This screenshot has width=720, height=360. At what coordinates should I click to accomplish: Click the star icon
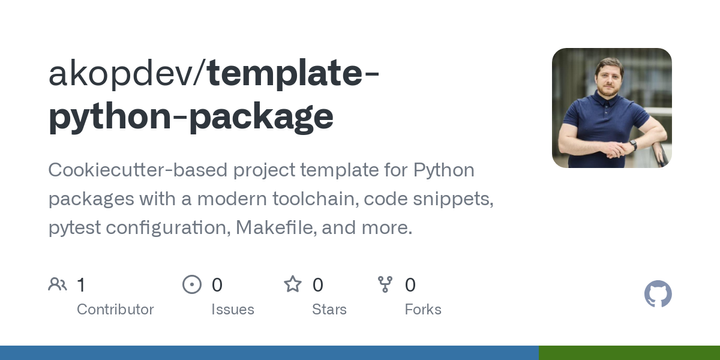tap(292, 284)
